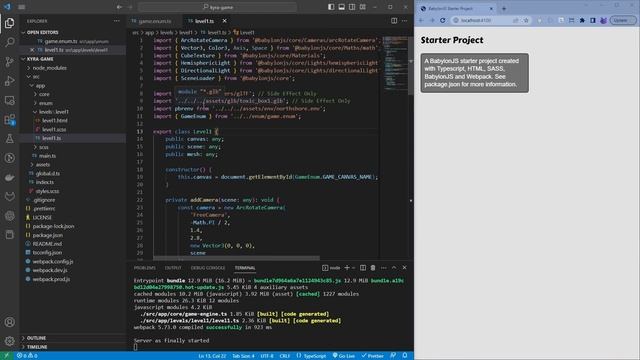640x360 pixels.
Task: Toggle the primary side bar layout icon
Action: tap(331, 7)
